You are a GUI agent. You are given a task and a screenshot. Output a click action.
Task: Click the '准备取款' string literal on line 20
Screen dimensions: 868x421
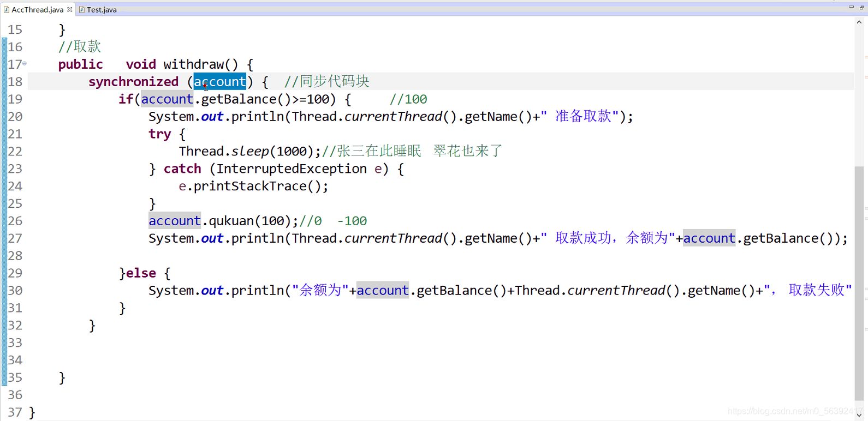[584, 116]
